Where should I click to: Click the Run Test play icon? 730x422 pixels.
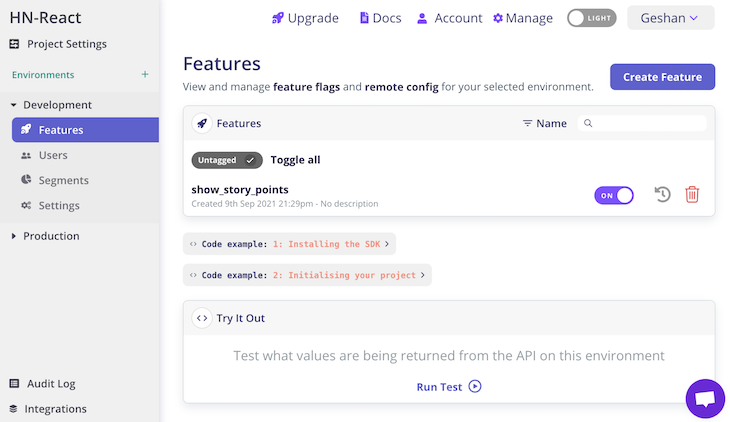pyautogui.click(x=475, y=387)
